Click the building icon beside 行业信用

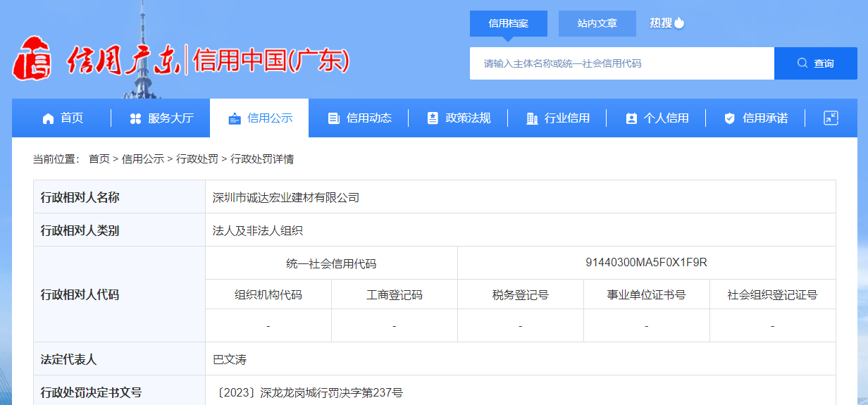[532, 118]
